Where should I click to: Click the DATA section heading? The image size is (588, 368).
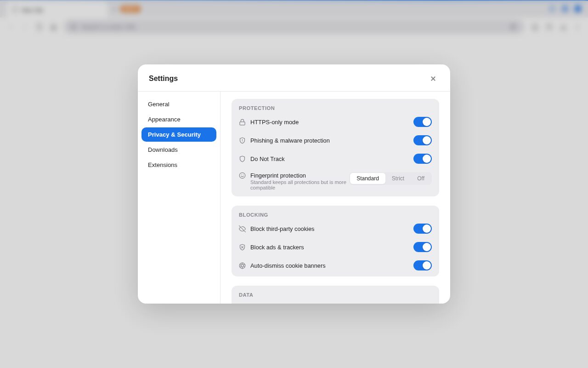tap(246, 295)
